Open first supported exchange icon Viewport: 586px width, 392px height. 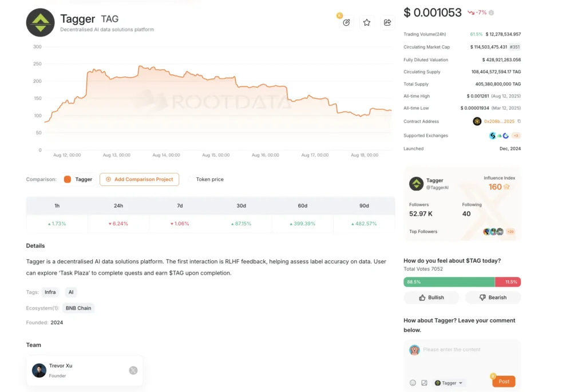click(x=493, y=136)
